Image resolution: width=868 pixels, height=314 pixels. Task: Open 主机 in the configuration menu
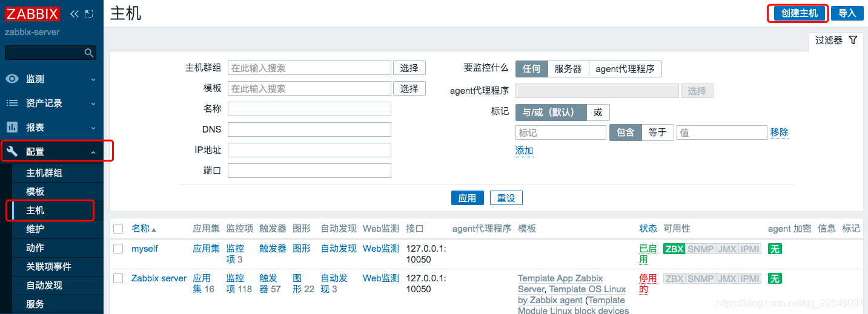(x=58, y=210)
